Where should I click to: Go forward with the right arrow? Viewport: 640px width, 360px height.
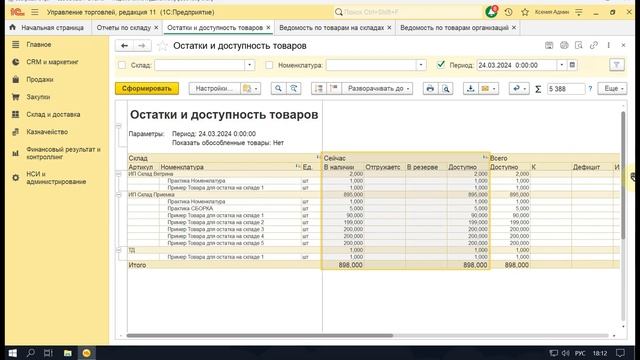(x=142, y=46)
